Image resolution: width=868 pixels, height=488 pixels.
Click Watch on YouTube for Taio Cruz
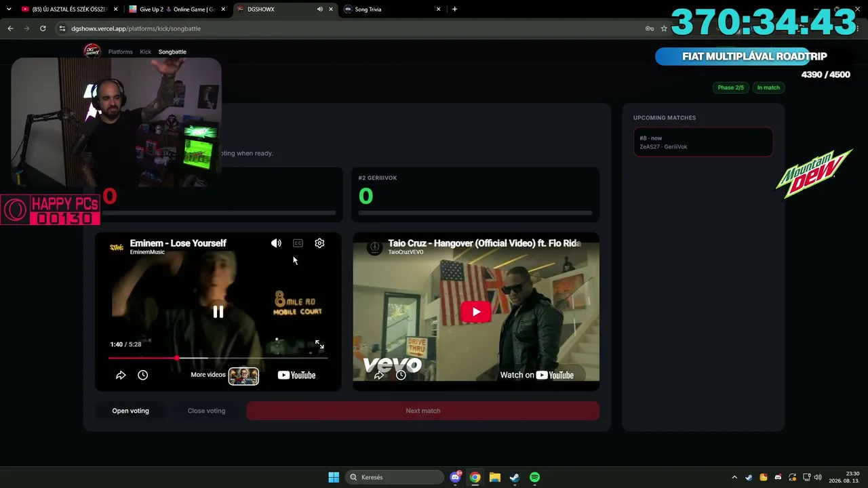pos(537,375)
